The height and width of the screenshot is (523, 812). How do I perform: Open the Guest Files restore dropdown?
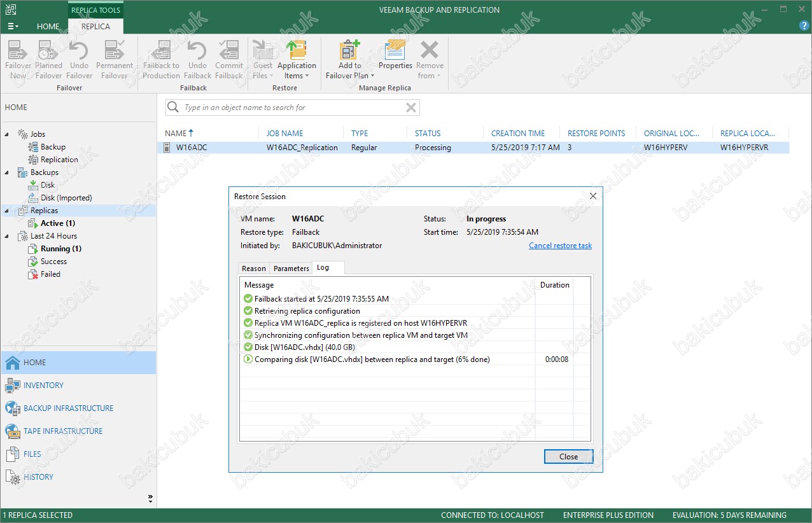[262, 60]
